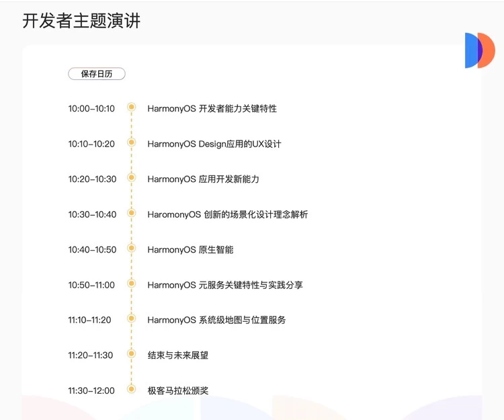Click the timeline dot at 10:40–10:50
The height and width of the screenshot is (420, 504).
(132, 249)
